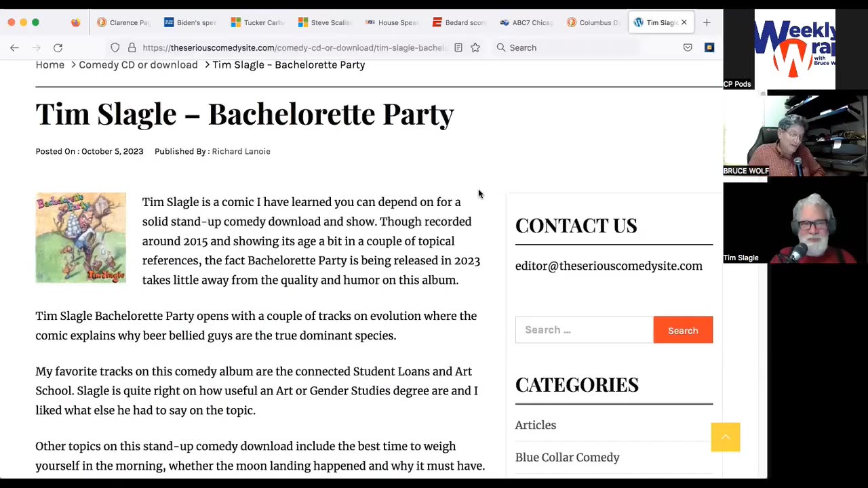Click the Firefox view icon
This screenshot has width=868, height=488.
[75, 22]
